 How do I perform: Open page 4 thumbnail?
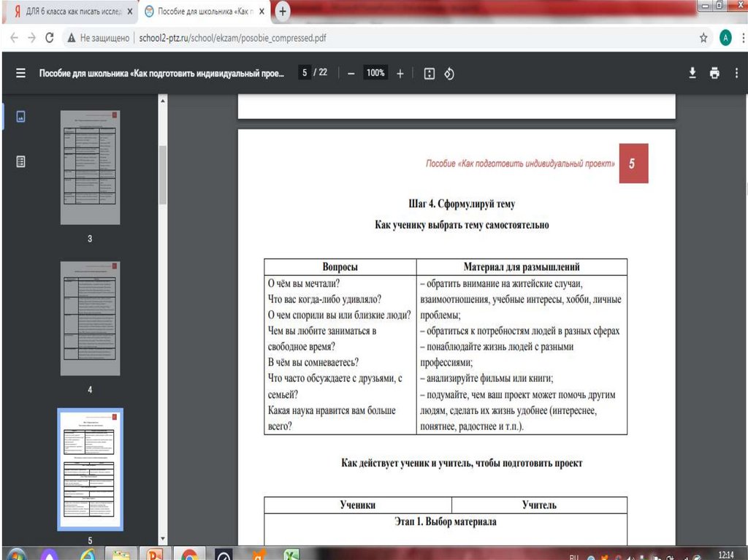click(90, 320)
